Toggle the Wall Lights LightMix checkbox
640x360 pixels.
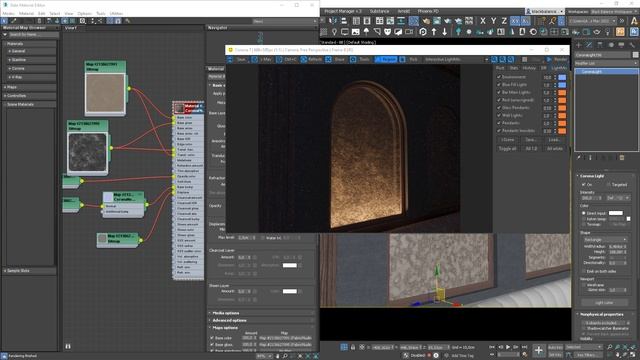pyautogui.click(x=499, y=116)
